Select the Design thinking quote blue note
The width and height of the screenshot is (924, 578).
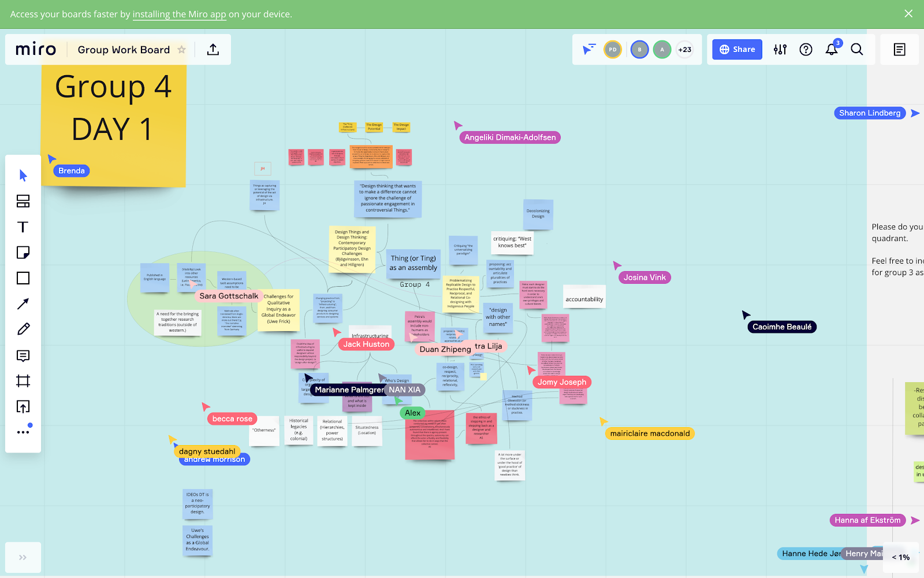pyautogui.click(x=388, y=199)
